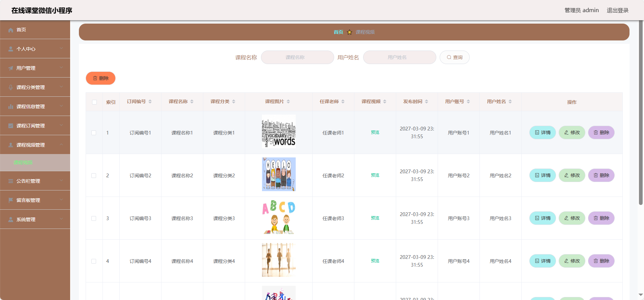Click the HELLO kids course thumbnail
This screenshot has height=300, width=644.
pyautogui.click(x=279, y=174)
